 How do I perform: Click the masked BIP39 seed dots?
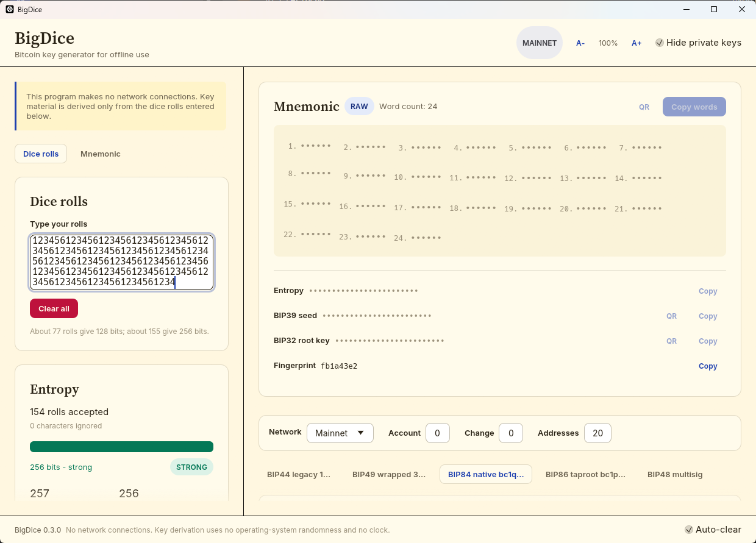(x=377, y=316)
